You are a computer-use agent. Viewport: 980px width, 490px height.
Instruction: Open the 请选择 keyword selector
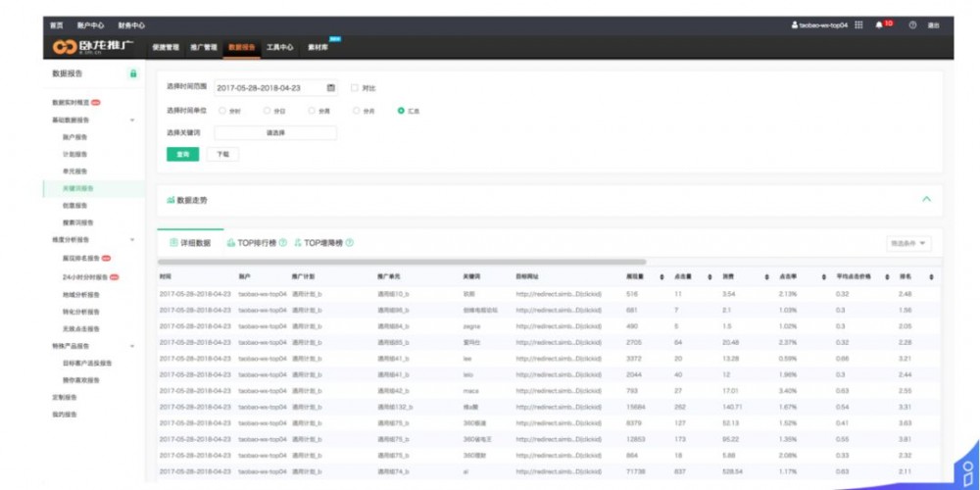click(275, 133)
